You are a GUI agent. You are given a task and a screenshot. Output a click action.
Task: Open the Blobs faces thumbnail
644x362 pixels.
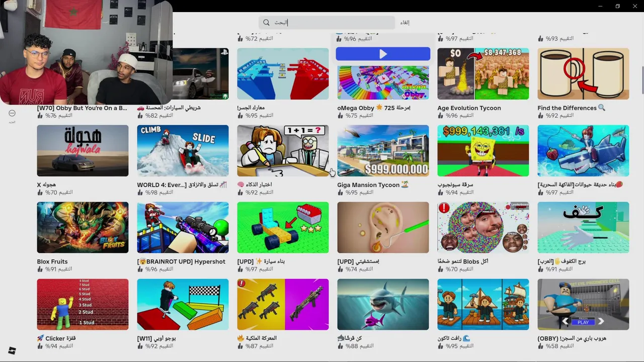point(483,228)
